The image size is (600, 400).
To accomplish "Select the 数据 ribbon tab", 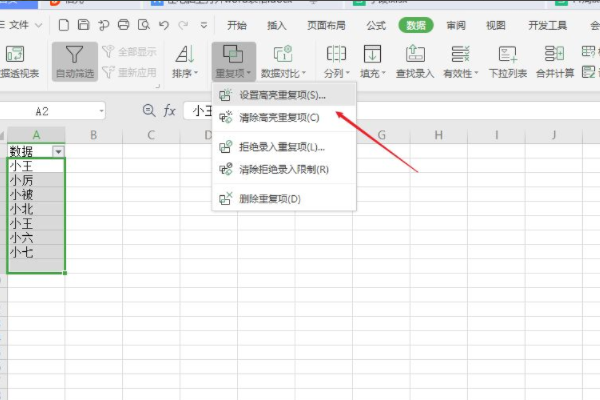I will click(x=416, y=26).
